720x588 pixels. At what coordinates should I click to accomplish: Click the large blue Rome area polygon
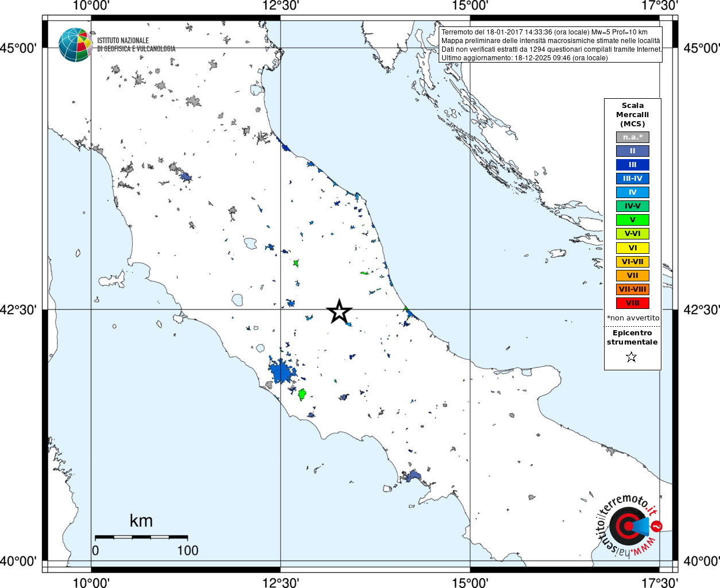click(x=281, y=372)
